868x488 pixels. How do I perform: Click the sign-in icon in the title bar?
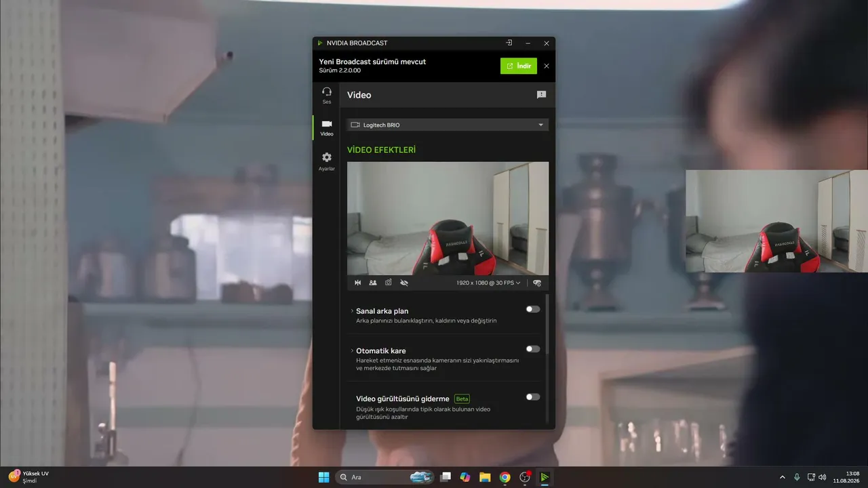(x=509, y=43)
